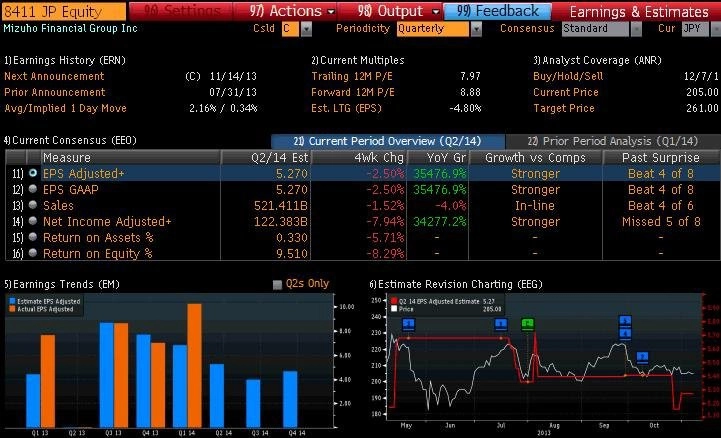The image size is (721, 438).
Task: Click the Forward 12M P/E value 8.88
Action: [470, 92]
